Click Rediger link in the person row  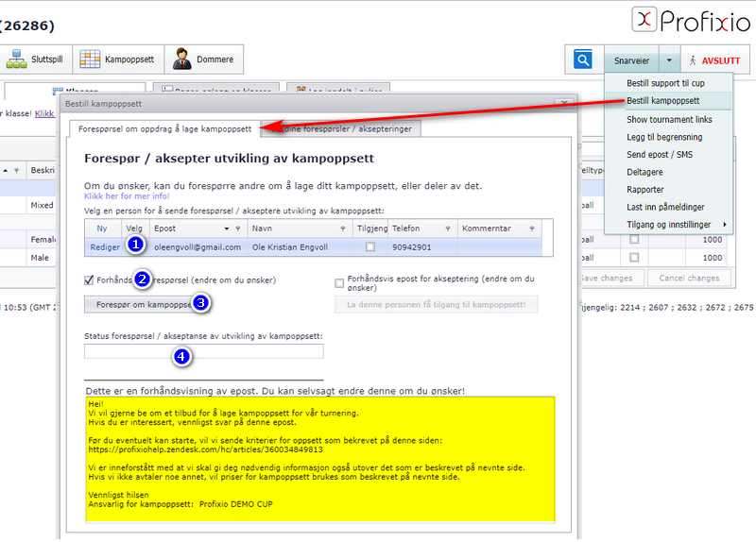click(x=105, y=247)
